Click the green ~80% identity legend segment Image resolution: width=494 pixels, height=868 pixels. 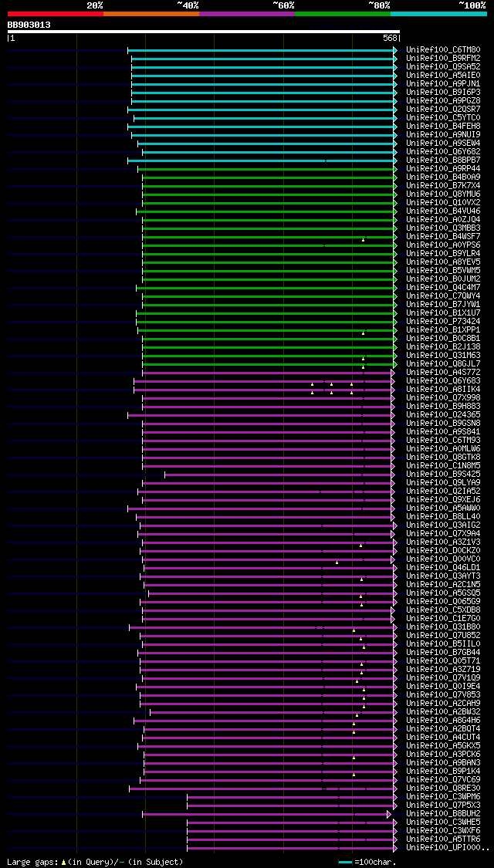click(x=343, y=13)
